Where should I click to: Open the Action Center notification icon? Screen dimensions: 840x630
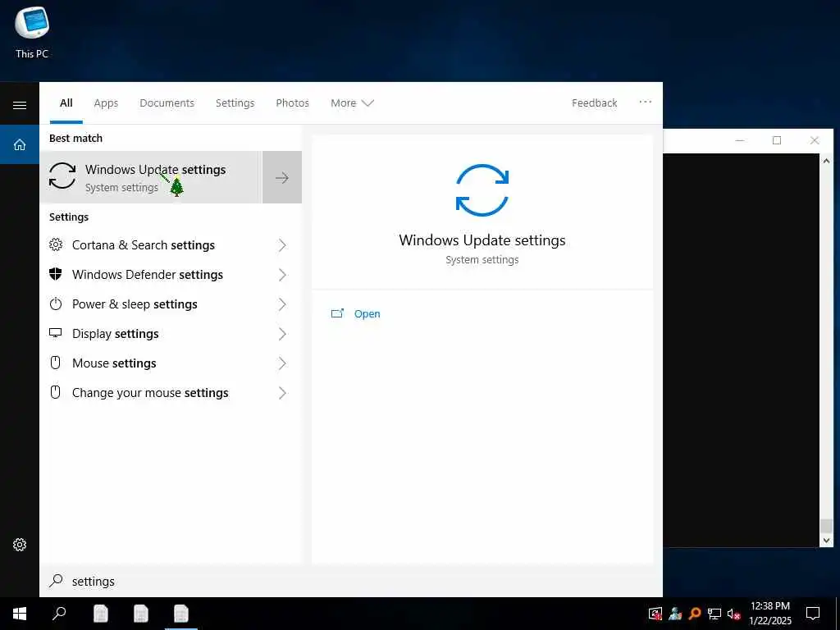[813, 614]
